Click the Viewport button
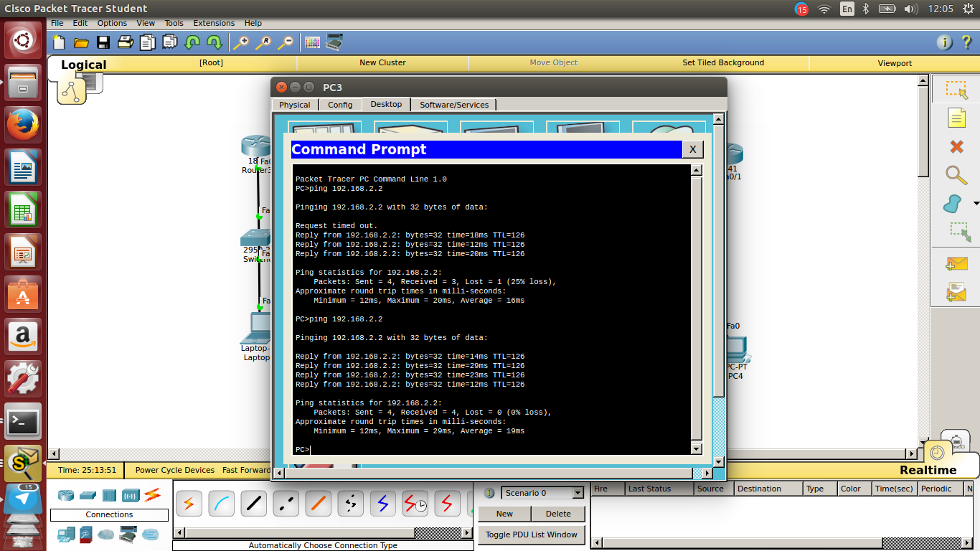This screenshot has width=980, height=551. (895, 63)
